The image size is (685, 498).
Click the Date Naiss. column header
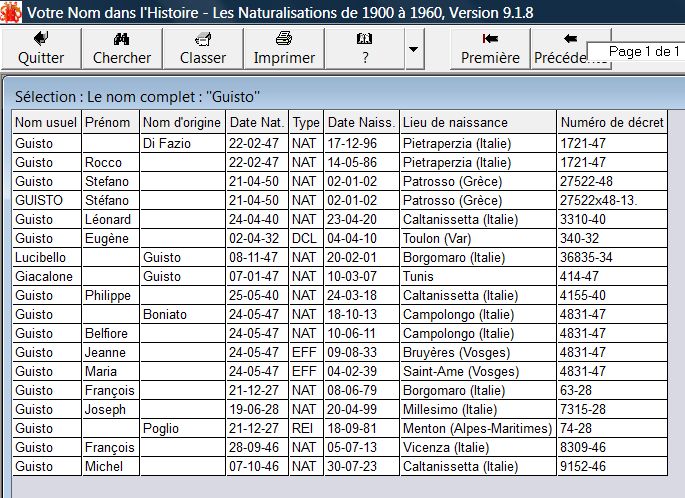(361, 123)
